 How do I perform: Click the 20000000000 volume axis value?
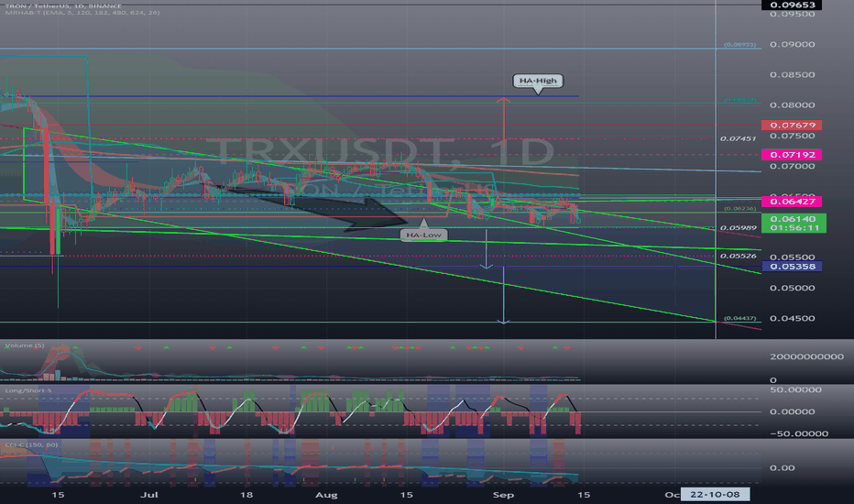806,356
